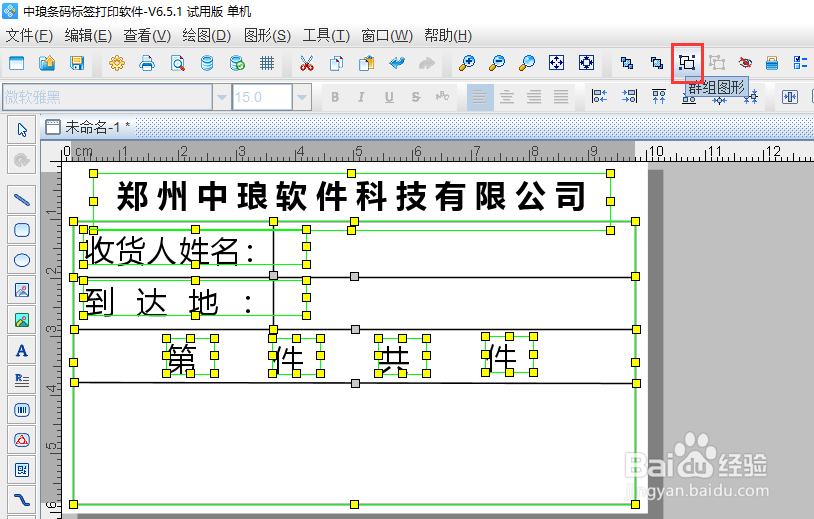Click the Save floppy disk icon
This screenshot has height=519, width=814.
pos(77,63)
